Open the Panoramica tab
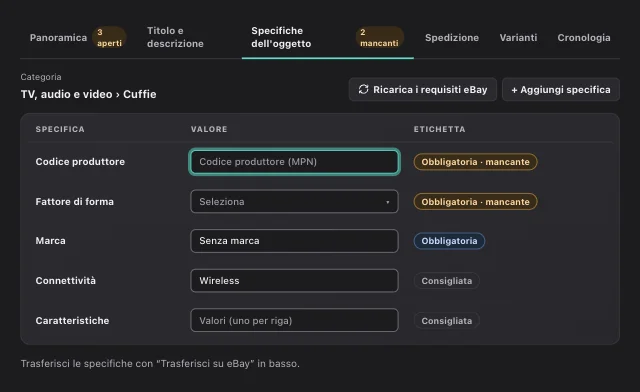The width and height of the screenshot is (640, 392). tap(58, 38)
